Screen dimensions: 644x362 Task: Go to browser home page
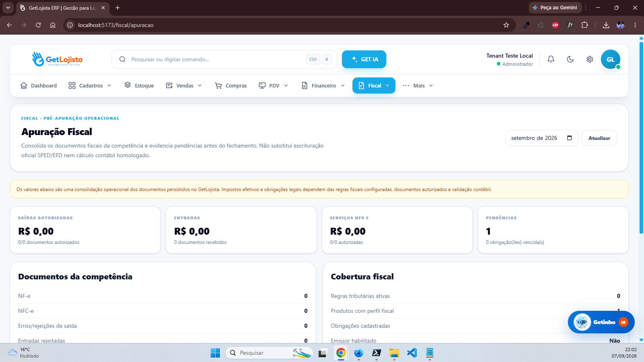click(x=53, y=25)
